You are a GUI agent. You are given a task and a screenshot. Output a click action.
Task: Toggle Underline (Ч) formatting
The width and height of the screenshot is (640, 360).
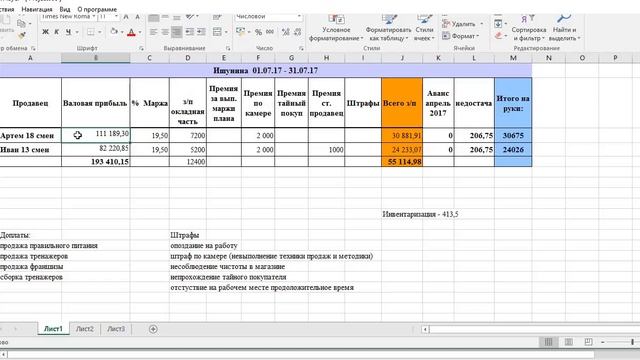(x=68, y=32)
